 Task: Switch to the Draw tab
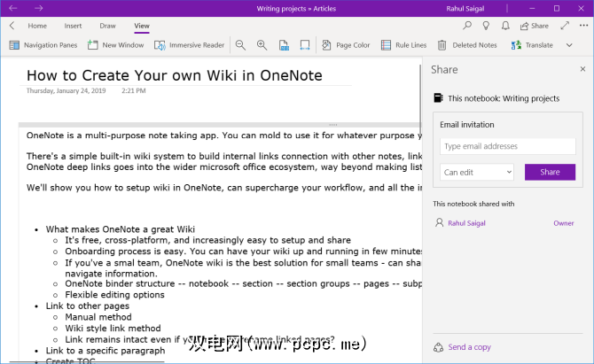pos(107,26)
